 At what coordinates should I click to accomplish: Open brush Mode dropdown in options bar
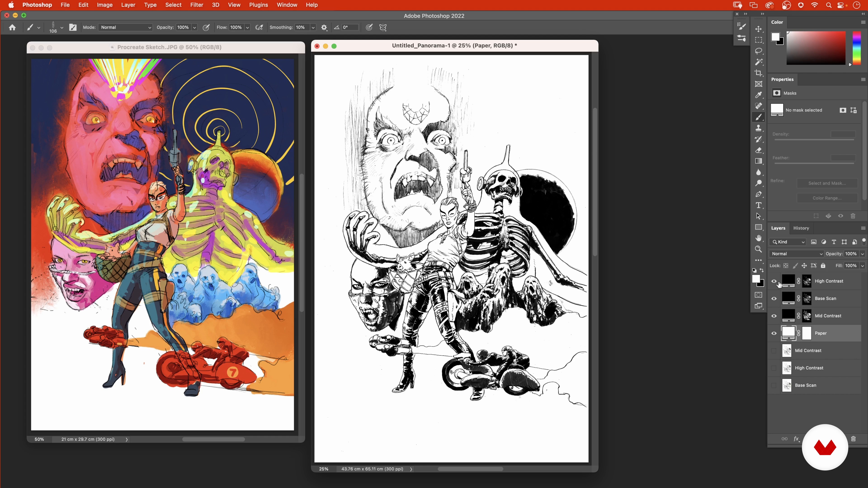point(125,27)
